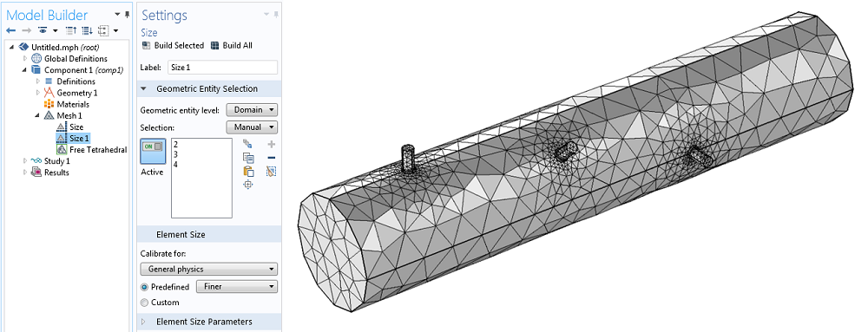Click Remove from Selection minus icon
The width and height of the screenshot is (868, 332).
point(271,158)
